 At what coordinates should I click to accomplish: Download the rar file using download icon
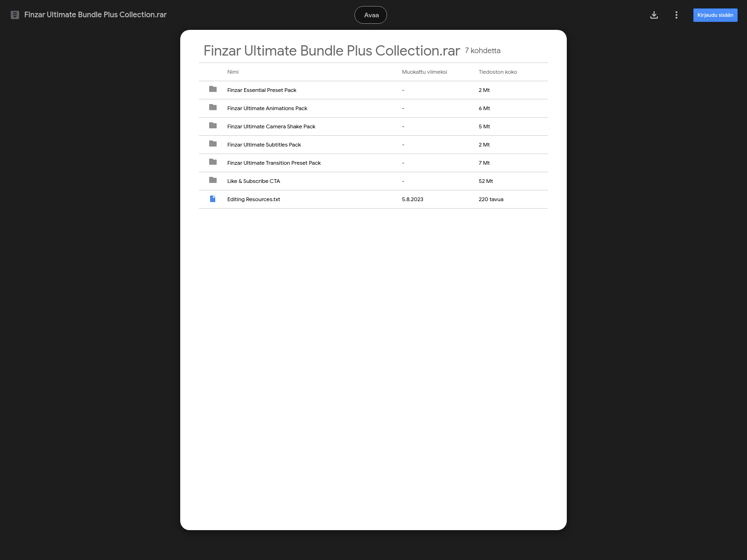pyautogui.click(x=654, y=15)
